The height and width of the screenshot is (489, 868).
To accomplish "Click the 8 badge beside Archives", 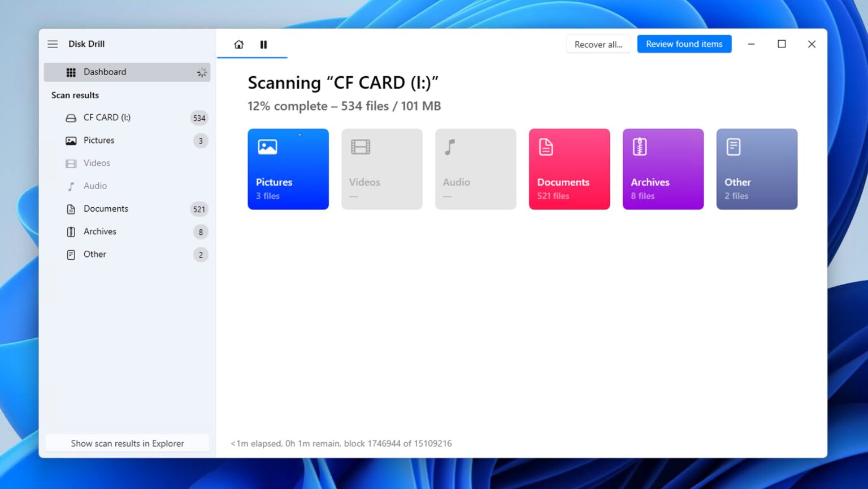I will 201,232.
